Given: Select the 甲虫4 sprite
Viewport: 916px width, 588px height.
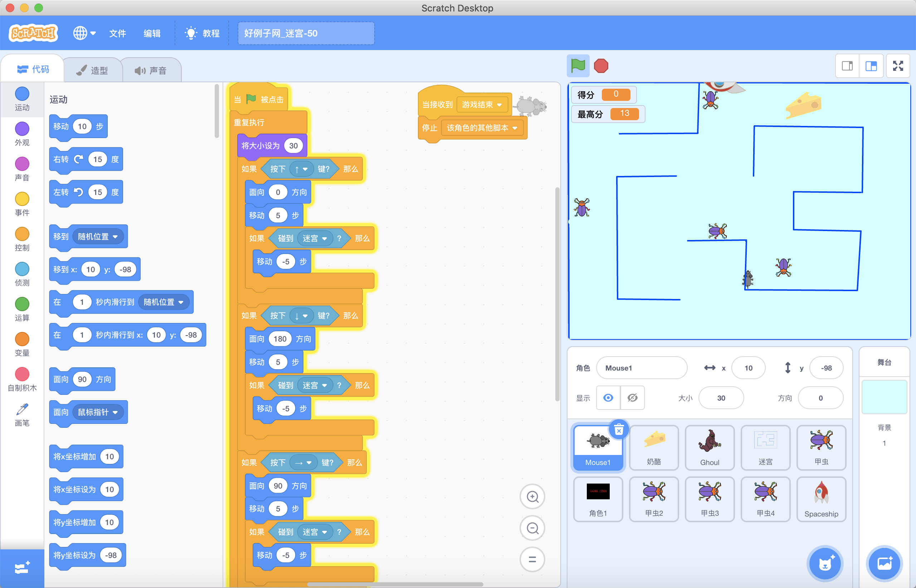Looking at the screenshot, I should pos(765,499).
